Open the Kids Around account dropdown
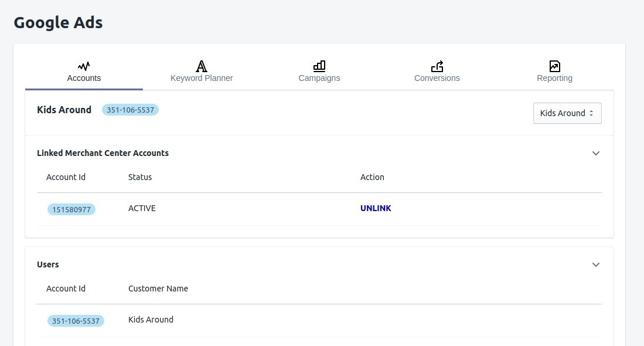 tap(567, 113)
